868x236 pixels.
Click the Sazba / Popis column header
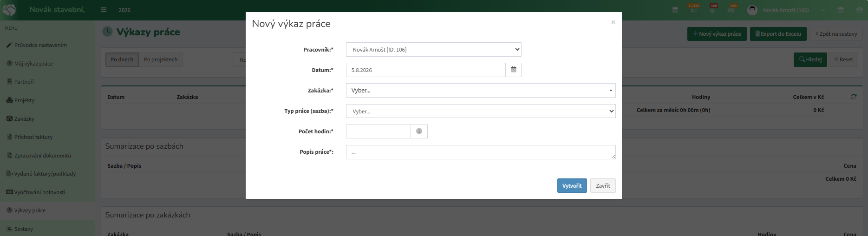pos(124,166)
